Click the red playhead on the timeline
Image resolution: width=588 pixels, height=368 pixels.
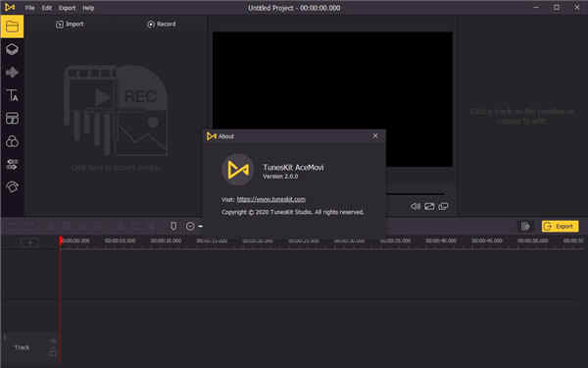pos(61,240)
